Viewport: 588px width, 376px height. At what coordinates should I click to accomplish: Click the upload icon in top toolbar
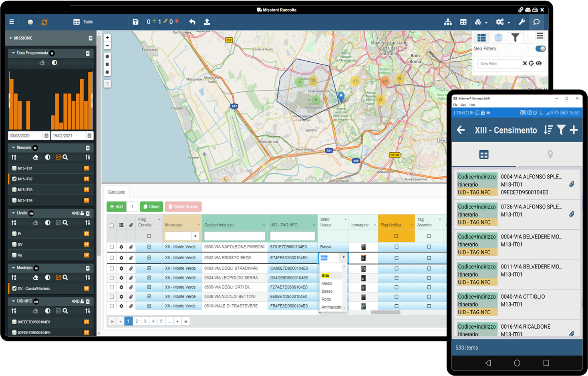207,22
